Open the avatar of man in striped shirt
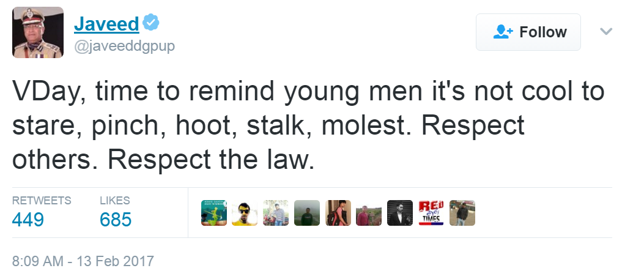The height and width of the screenshot is (279, 644). (x=276, y=213)
